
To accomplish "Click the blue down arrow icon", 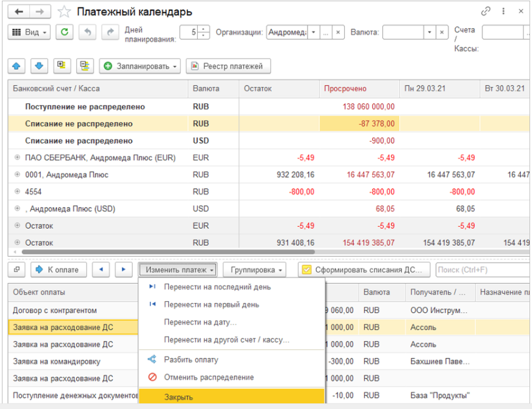I will (x=39, y=65).
